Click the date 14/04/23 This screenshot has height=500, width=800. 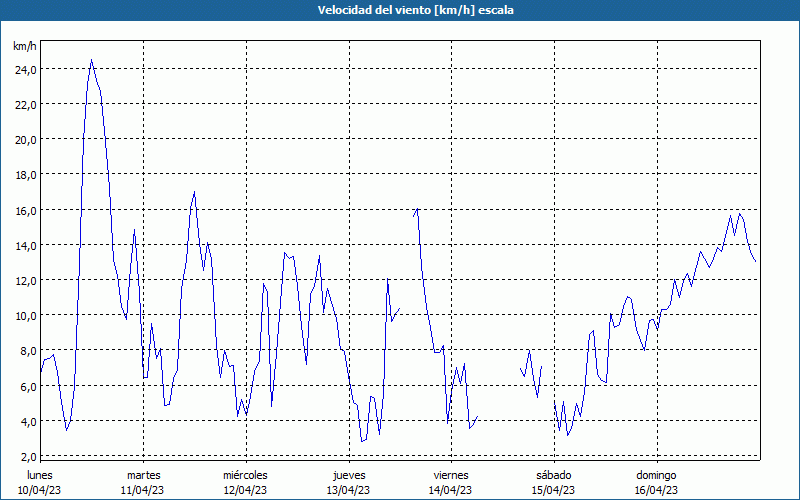pos(451,490)
